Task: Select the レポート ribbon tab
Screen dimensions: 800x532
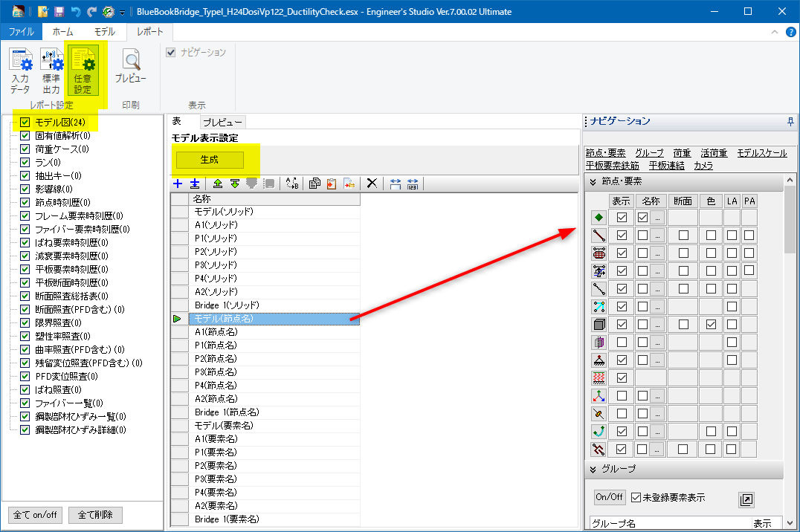Action: pyautogui.click(x=150, y=32)
